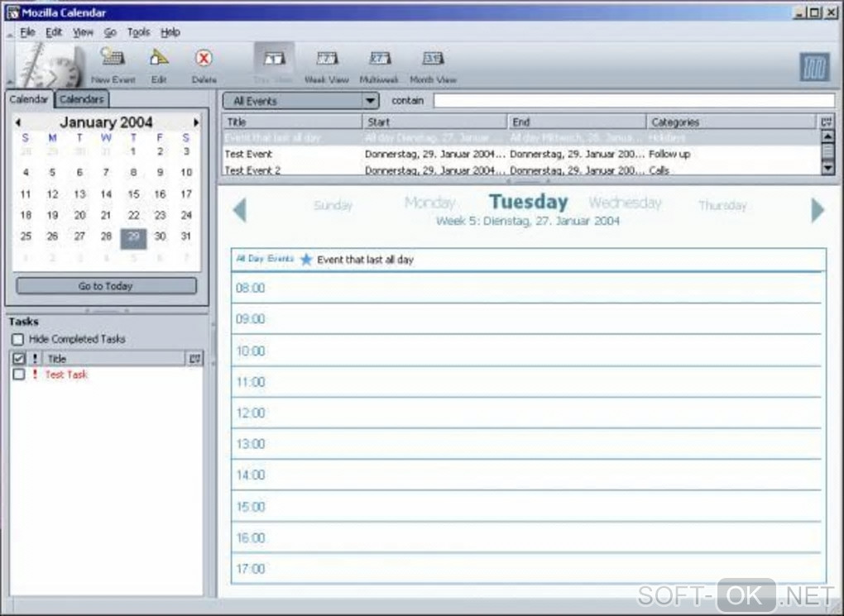Click the Mozilla throbber logo icon
The image size is (844, 616).
tap(814, 67)
